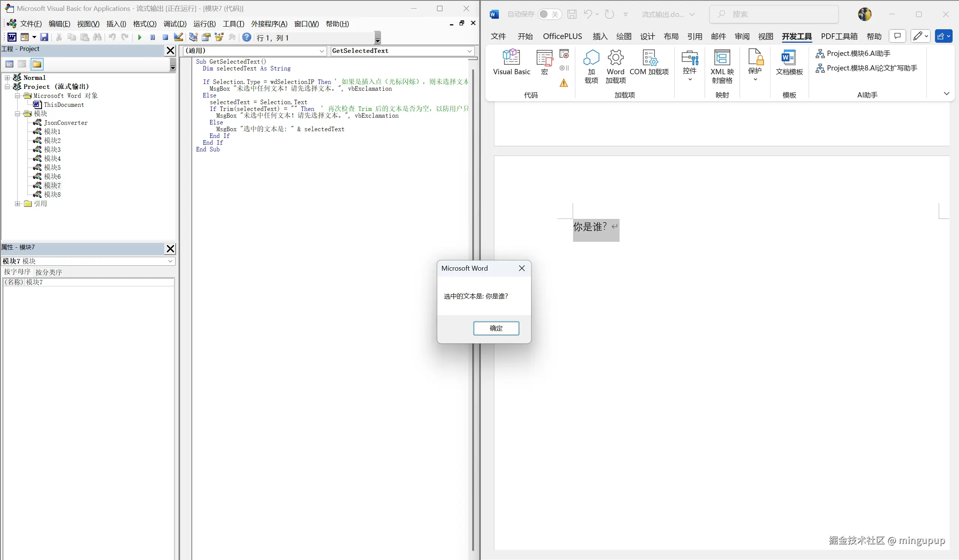
Task: Toggle the 自动保存 switch
Action: coord(549,15)
